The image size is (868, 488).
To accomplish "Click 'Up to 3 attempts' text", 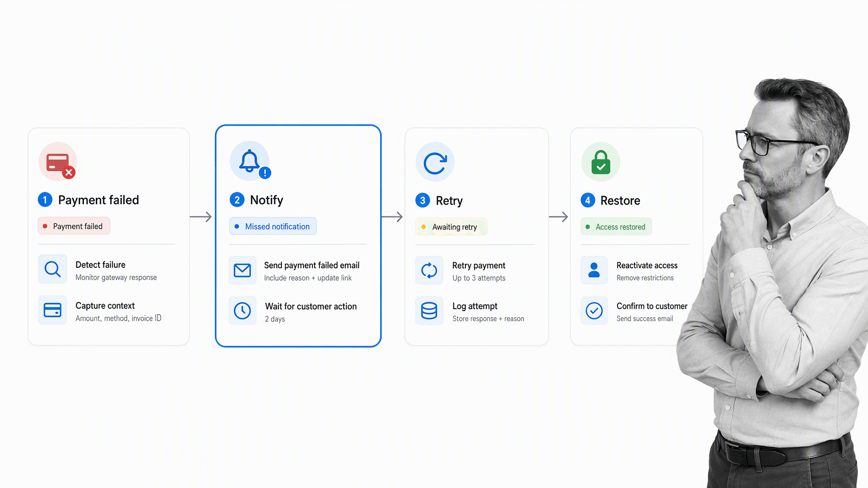I will pos(479,278).
